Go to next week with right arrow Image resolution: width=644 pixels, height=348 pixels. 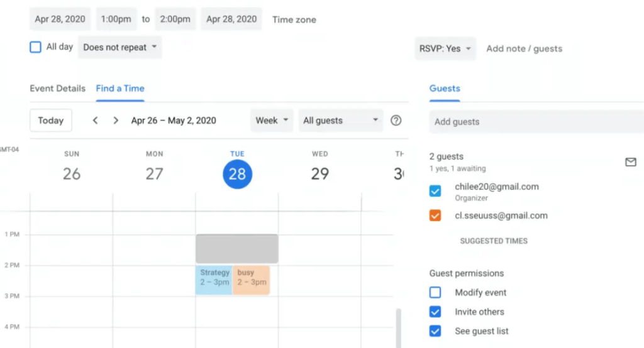(116, 121)
